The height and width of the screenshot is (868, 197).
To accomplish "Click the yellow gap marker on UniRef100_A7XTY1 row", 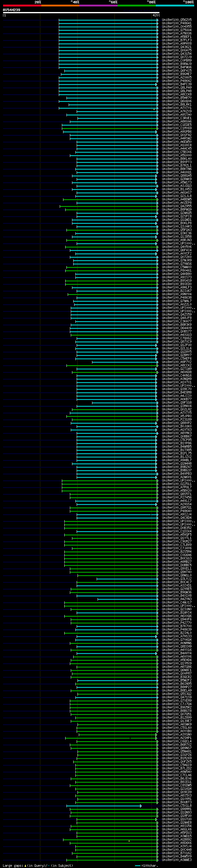I will 154,109.
